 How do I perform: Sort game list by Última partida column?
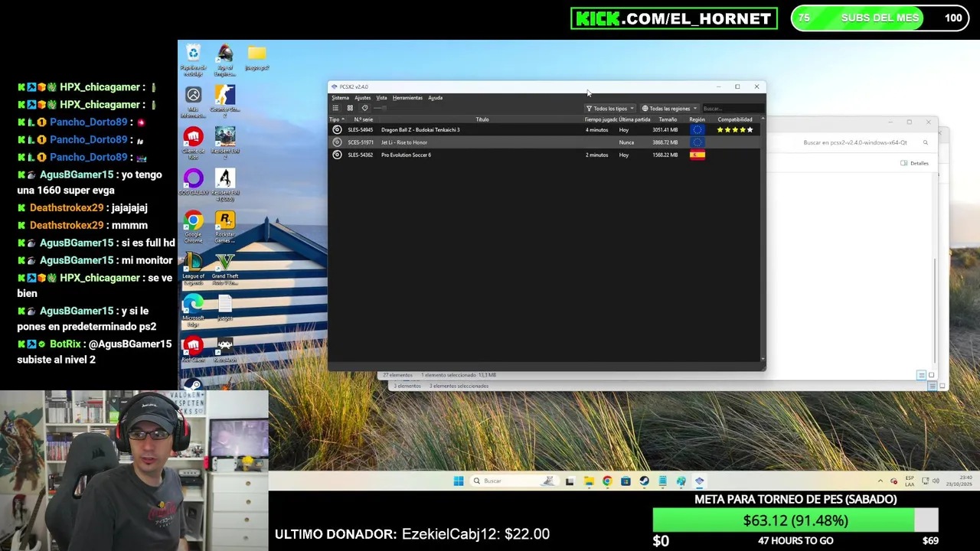coord(635,119)
